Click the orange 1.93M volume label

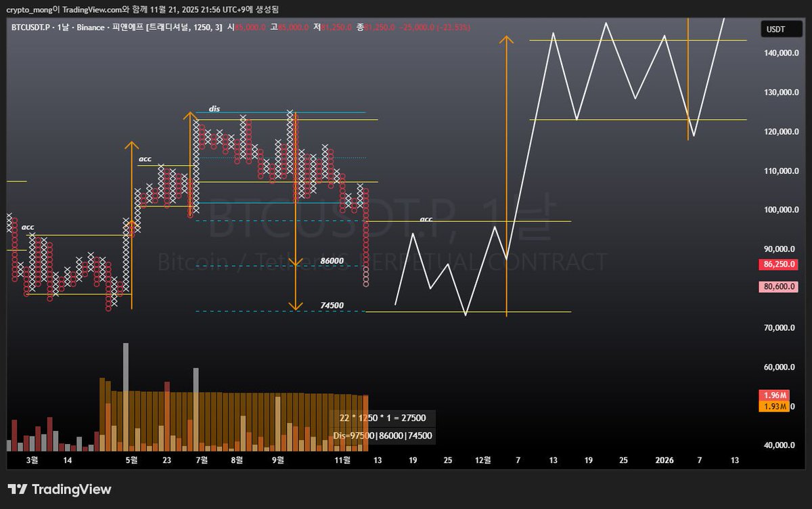[775, 406]
